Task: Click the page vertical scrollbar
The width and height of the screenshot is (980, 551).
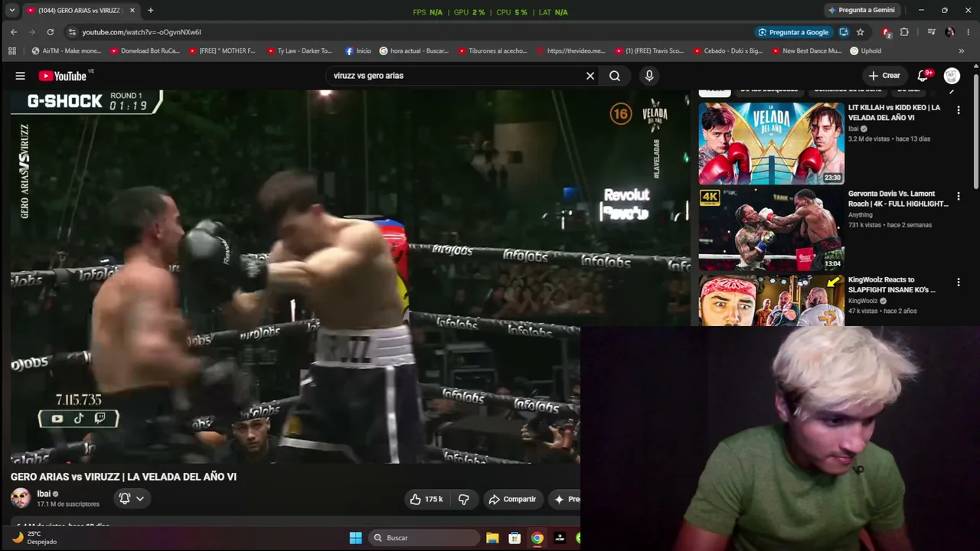Action: pos(976,130)
